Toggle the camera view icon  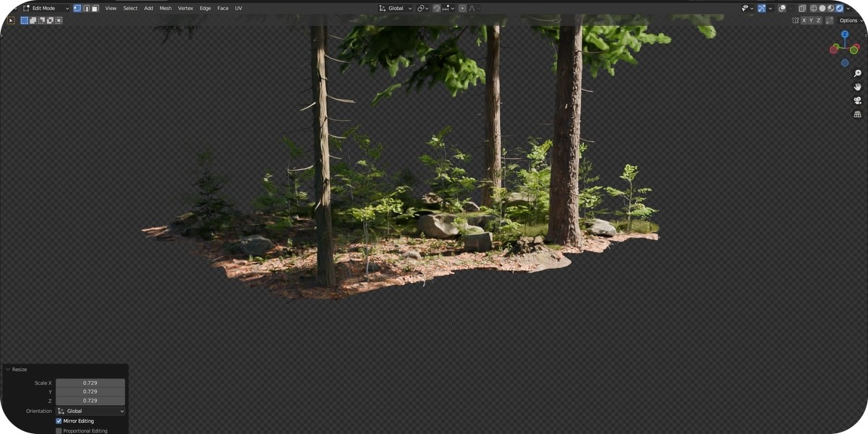point(858,101)
